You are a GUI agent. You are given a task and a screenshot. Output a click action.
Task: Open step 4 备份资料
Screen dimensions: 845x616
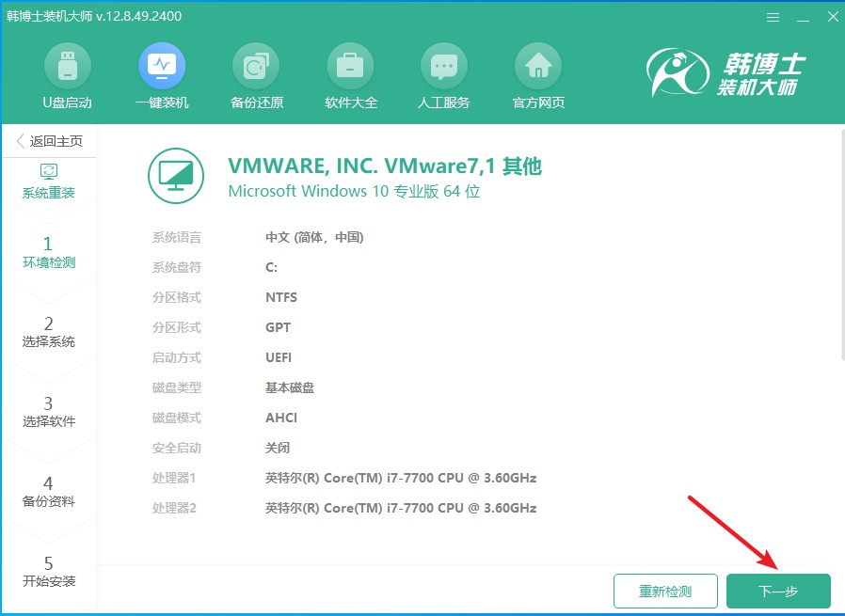coord(51,491)
